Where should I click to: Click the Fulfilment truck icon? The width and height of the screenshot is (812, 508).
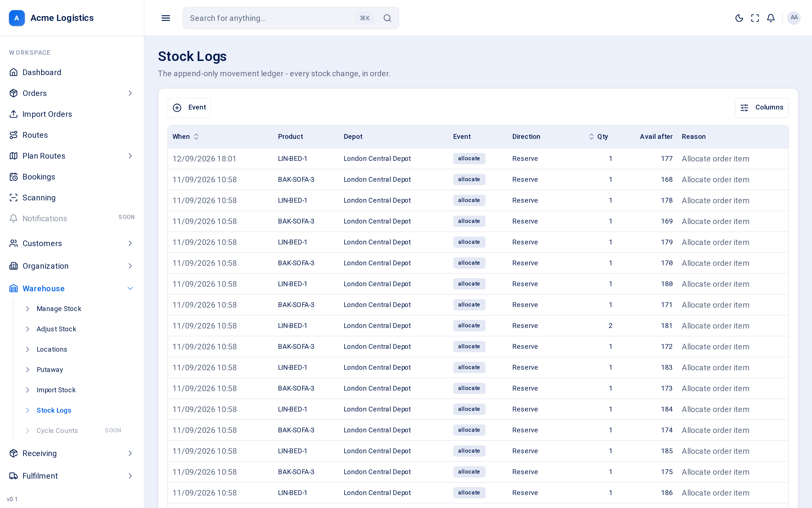point(14,476)
